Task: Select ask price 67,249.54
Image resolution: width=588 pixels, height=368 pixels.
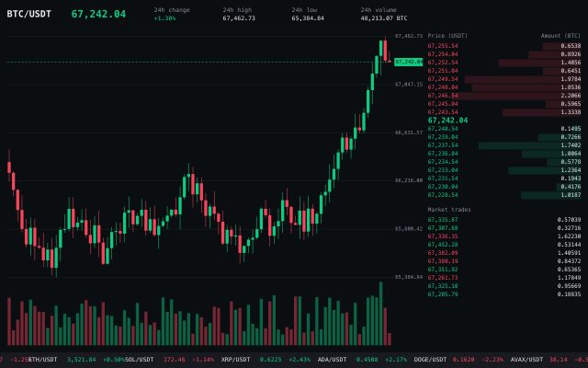Action: (x=443, y=79)
